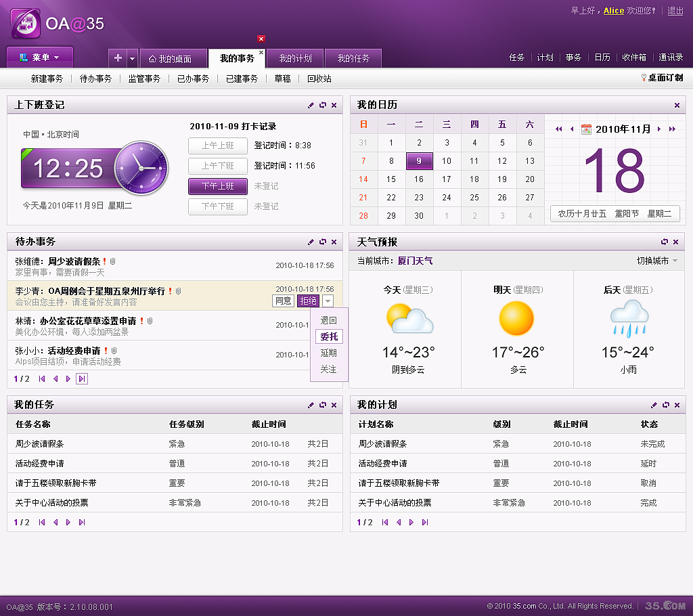Click the refresh icon on 天气预报 panel
Screen dimensions: 693x616
pyautogui.click(x=665, y=242)
